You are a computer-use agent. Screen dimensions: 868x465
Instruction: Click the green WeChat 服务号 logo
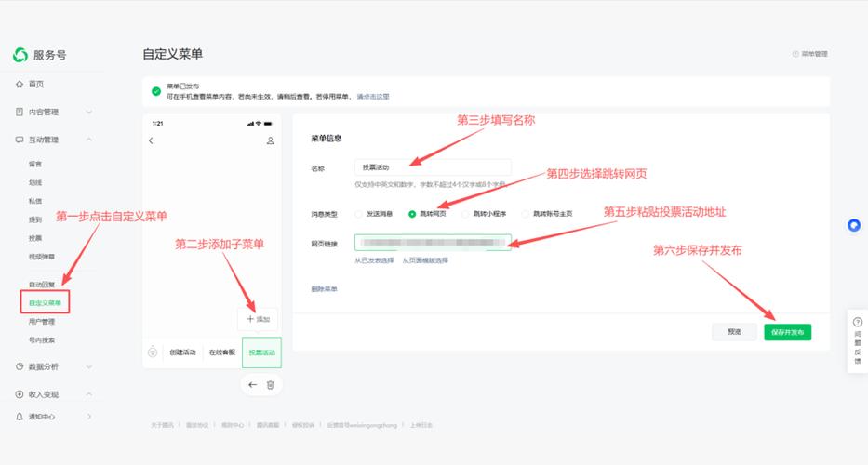coord(20,54)
